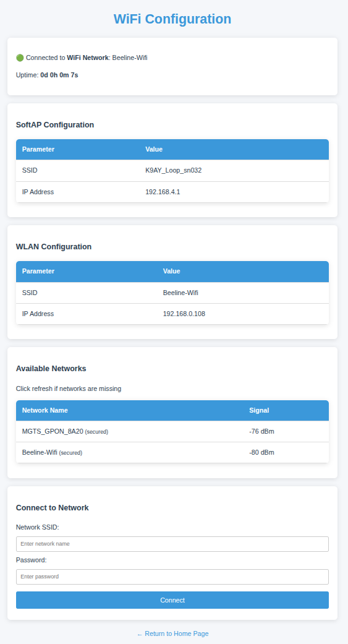348x644 pixels.
Task: Click the SoftAP IP address 192.168.4.1
Action: pyautogui.click(x=163, y=192)
